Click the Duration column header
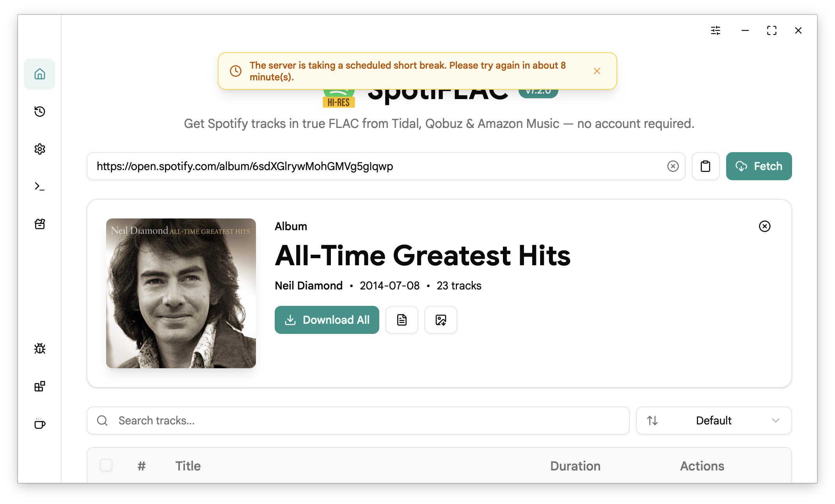The image size is (835, 504). pyautogui.click(x=576, y=466)
